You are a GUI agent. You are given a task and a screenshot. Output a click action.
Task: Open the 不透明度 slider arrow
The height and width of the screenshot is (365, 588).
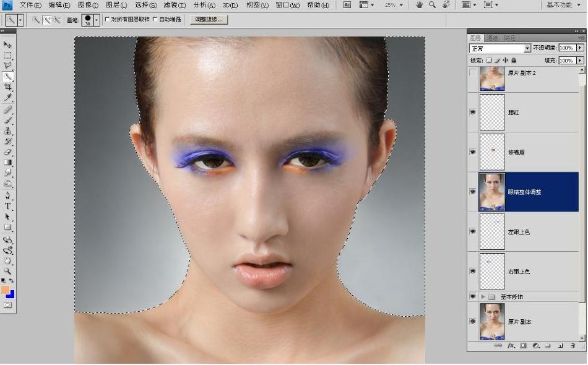point(581,48)
